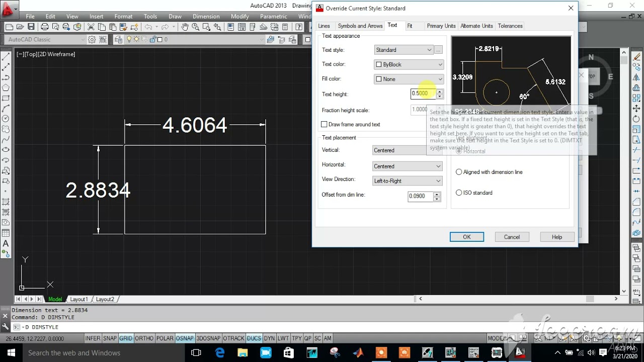The height and width of the screenshot is (362, 644).
Task: Select the Ellipse draw tool
Action: 6,150
